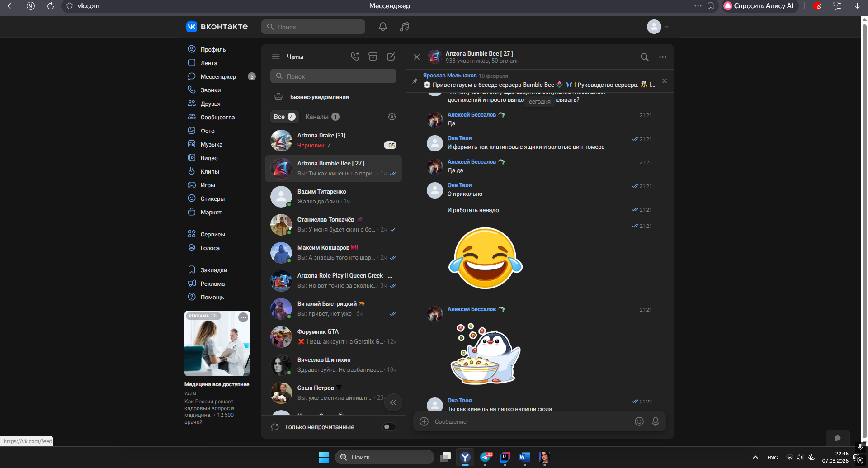
Task: Open the three-dot conversation options menu
Action: tap(662, 57)
